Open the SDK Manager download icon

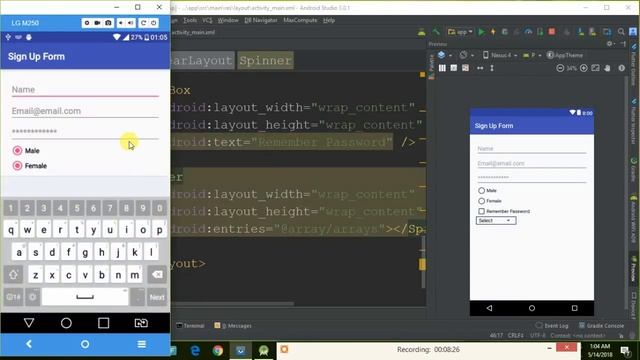[x=580, y=32]
